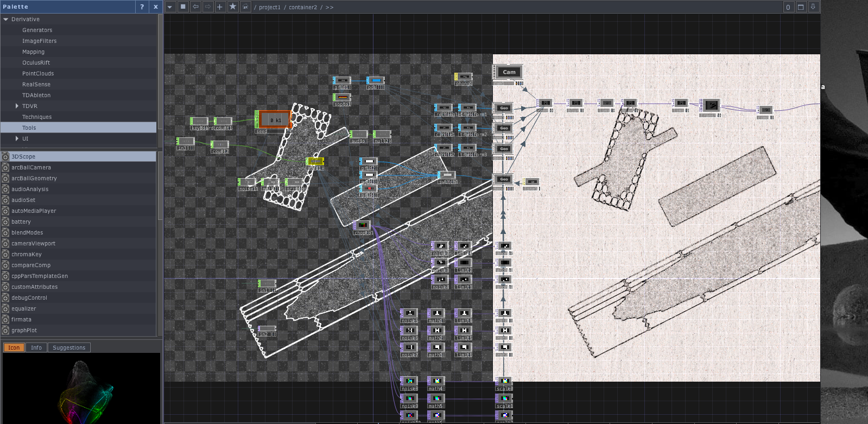Click the star bookmark icon

click(x=233, y=7)
